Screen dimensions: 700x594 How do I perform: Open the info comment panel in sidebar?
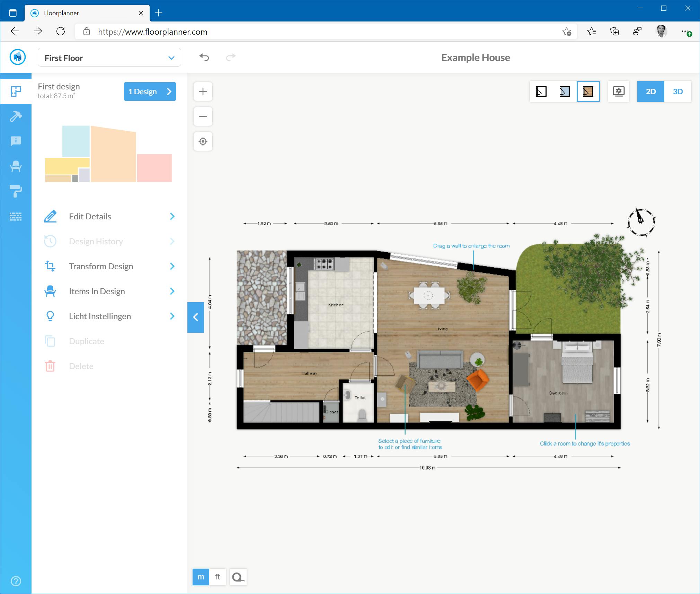pos(16,141)
